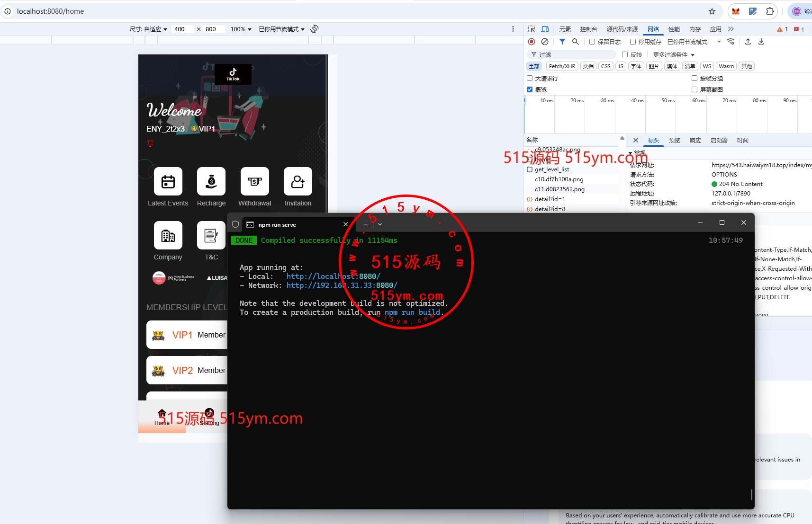The width and height of the screenshot is (812, 524).
Task: Clear the network log
Action: [x=545, y=42]
